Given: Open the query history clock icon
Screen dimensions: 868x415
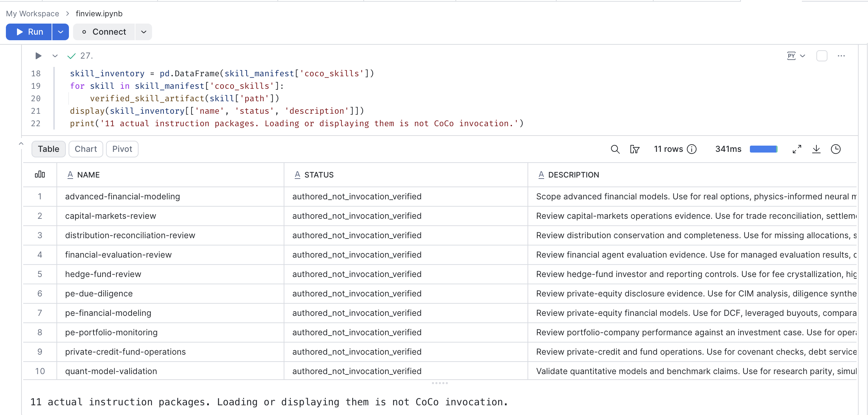Looking at the screenshot, I should tap(836, 149).
